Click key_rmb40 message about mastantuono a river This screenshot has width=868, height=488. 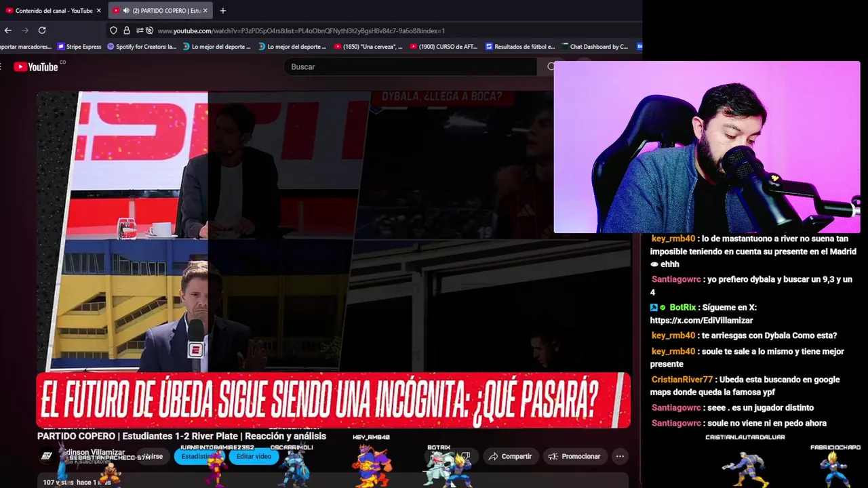click(x=754, y=251)
